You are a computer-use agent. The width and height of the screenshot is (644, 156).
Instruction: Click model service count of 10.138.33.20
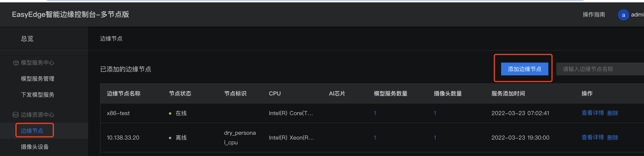(x=375, y=138)
